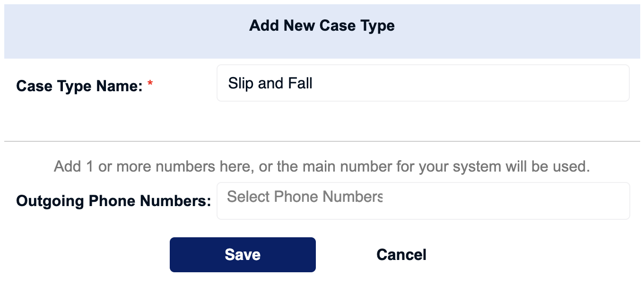Viewport: 644px width, 294px height.
Task: Click the red required asterisk
Action: [150, 84]
